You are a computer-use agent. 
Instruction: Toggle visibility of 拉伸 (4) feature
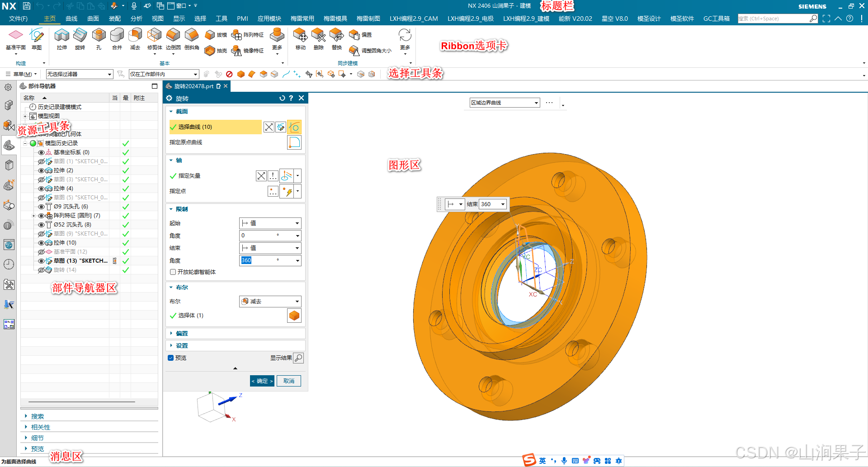tap(41, 189)
